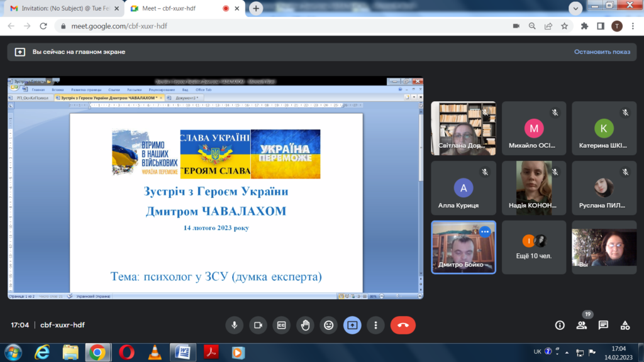
Task: Expand the tab search chevron
Action: coord(575,9)
